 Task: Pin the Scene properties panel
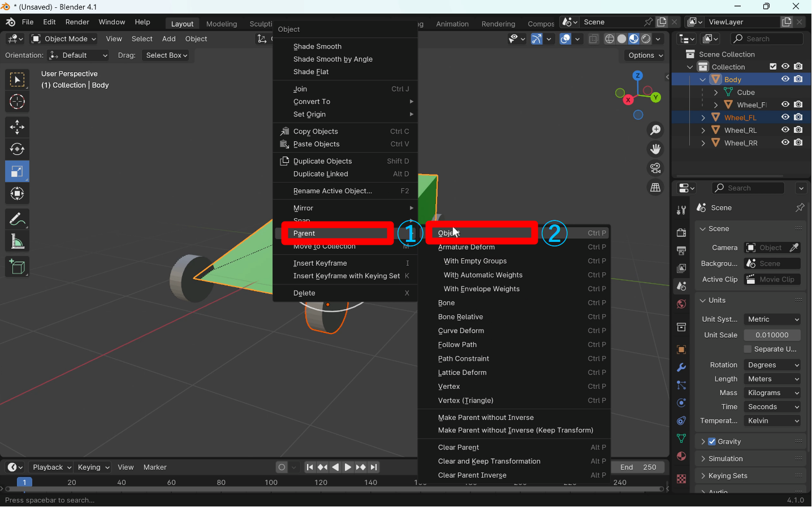[x=800, y=208]
